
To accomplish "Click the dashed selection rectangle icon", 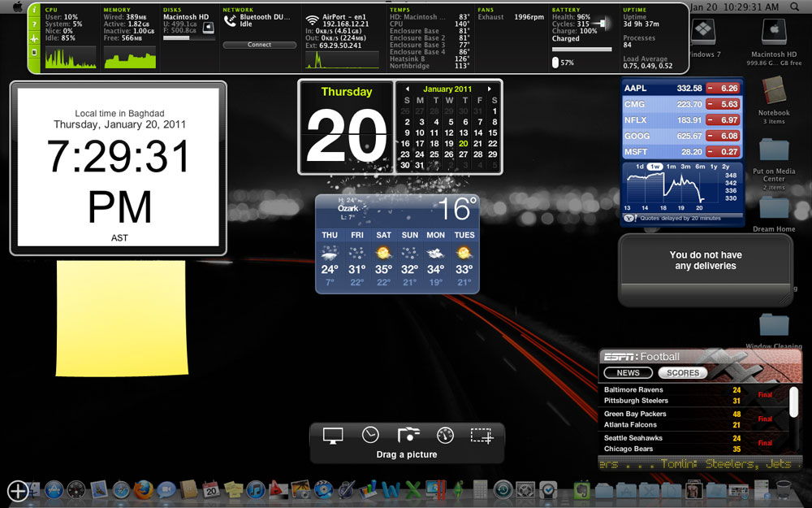I will (x=482, y=436).
